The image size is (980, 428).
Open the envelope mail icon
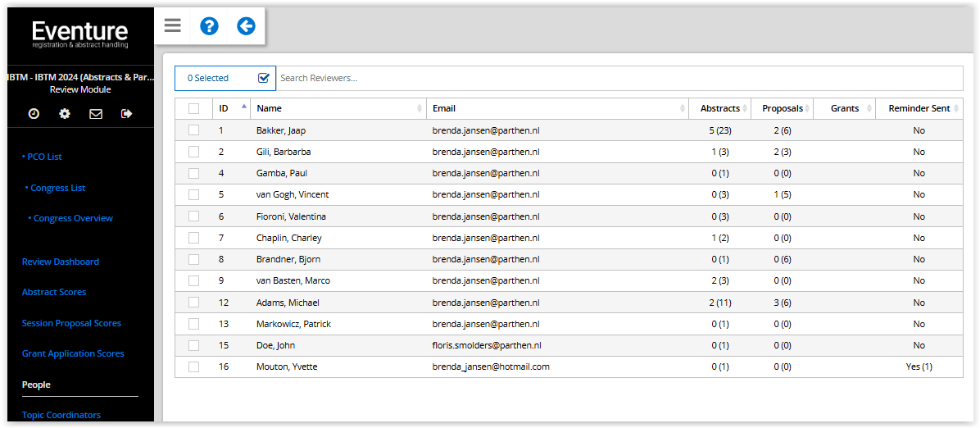tap(96, 114)
